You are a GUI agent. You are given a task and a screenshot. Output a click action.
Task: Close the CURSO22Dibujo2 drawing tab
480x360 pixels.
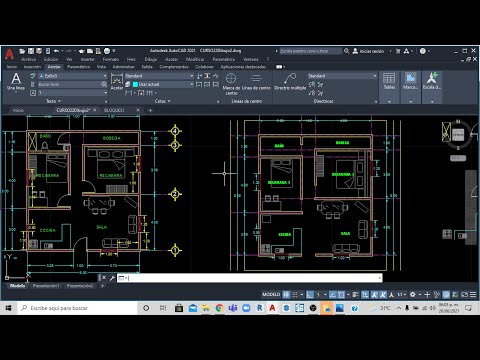95,110
